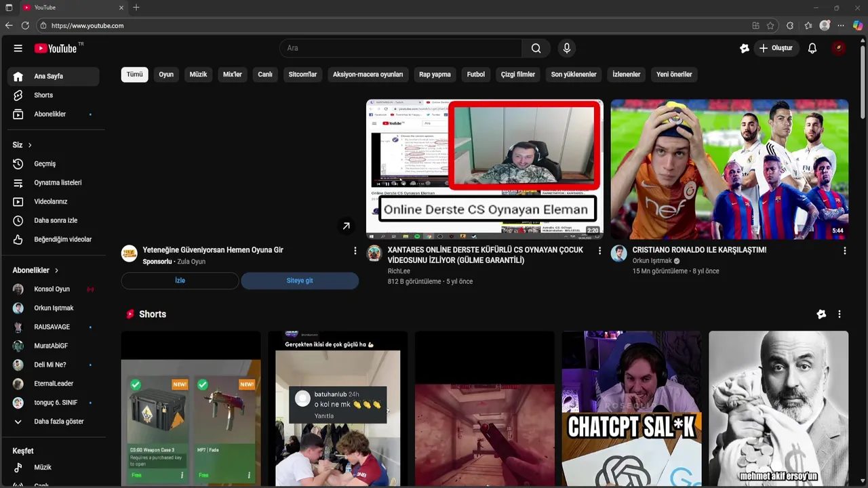This screenshot has height=488, width=868.
Task: Open the EternalLeader channel
Action: click(54, 384)
